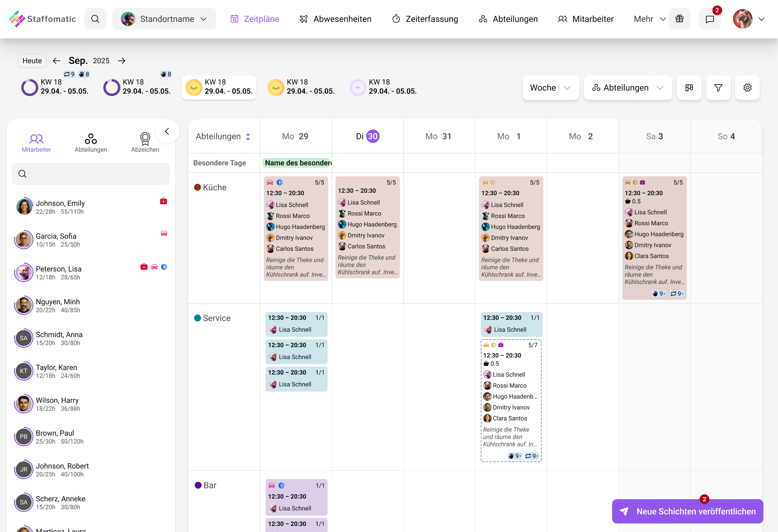Image resolution: width=778 pixels, height=532 pixels.
Task: Click the Heute button
Action: click(x=32, y=60)
